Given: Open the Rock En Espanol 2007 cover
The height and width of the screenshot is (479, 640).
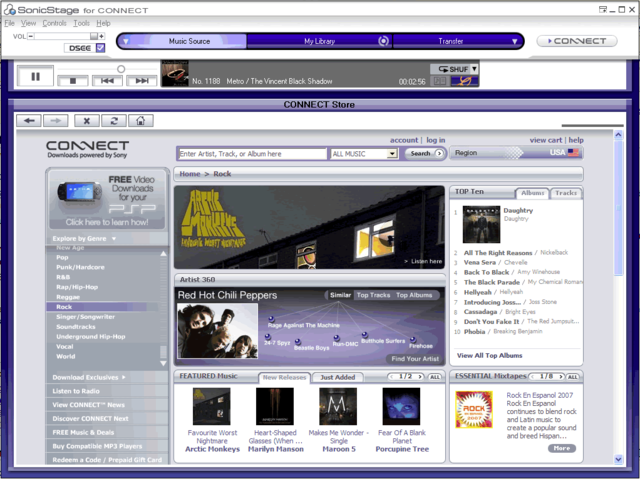Looking at the screenshot, I should pyautogui.click(x=474, y=409).
